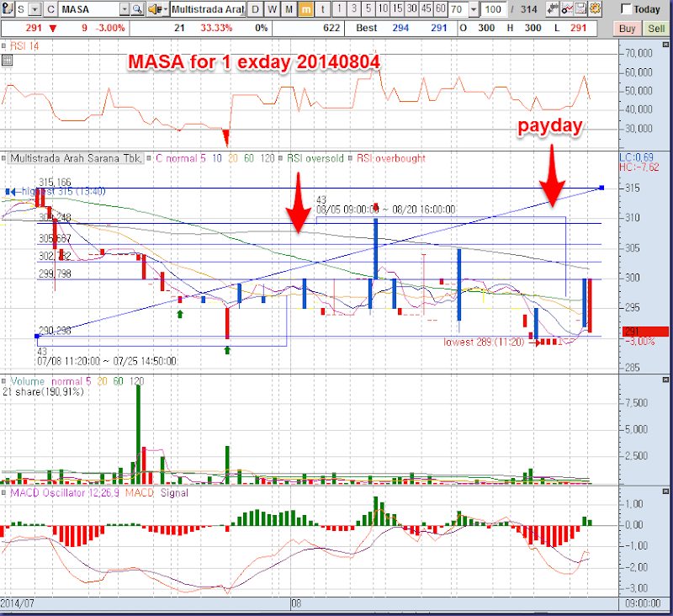Choose the 60 minute interval button

[x=440, y=8]
